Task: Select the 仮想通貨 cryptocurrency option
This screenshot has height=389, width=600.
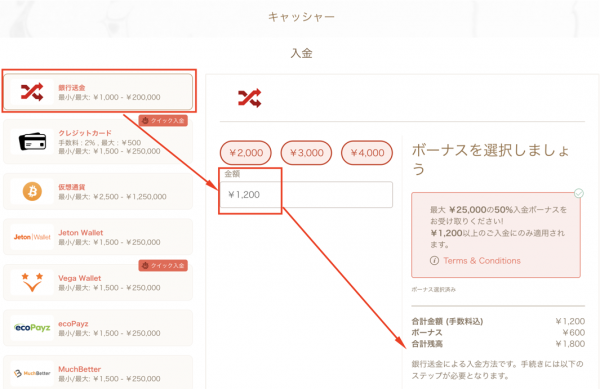Action: [98, 191]
